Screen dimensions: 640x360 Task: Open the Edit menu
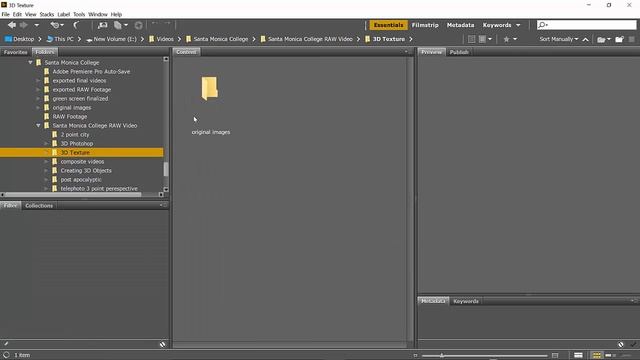coord(17,14)
